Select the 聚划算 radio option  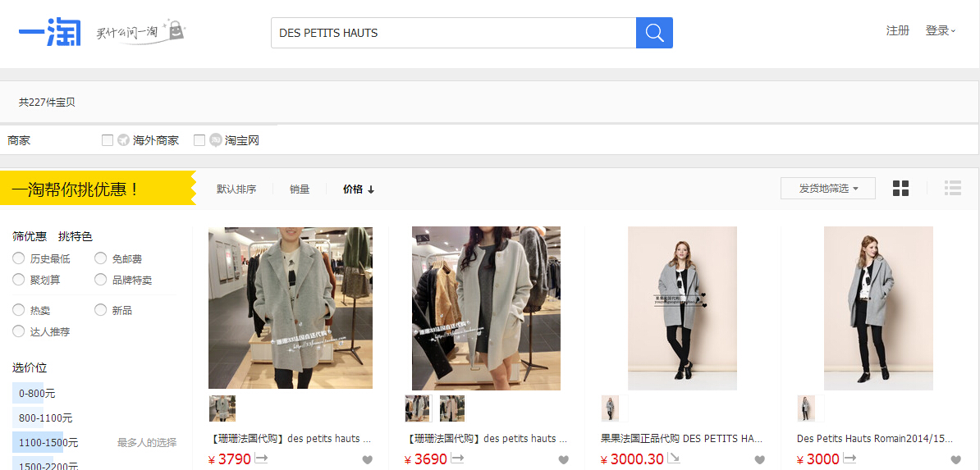tap(19, 280)
